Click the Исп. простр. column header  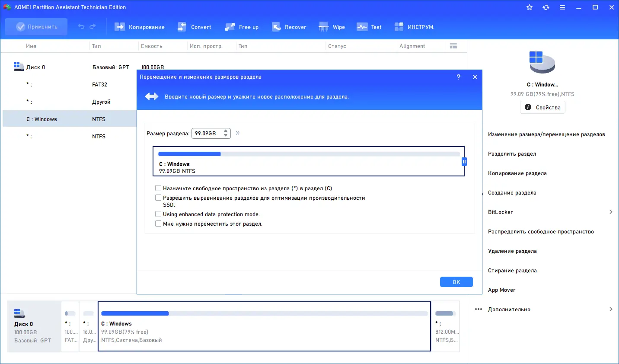tap(206, 46)
